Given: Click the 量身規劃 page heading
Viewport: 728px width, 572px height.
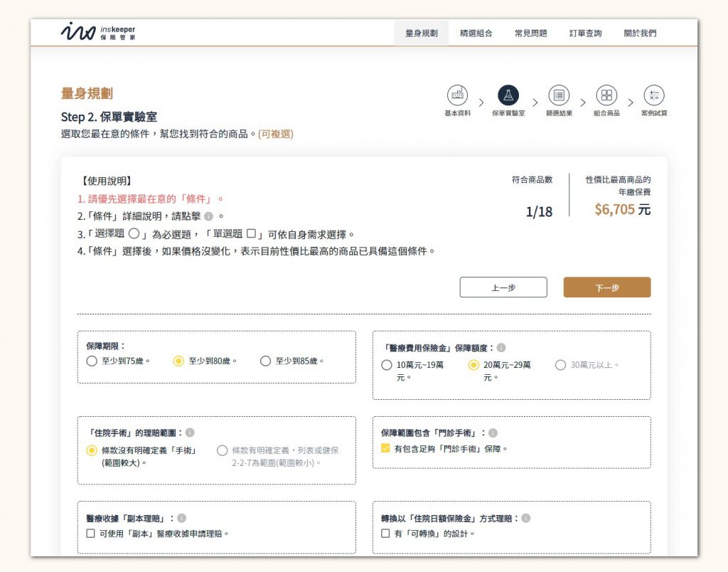Looking at the screenshot, I should [87, 93].
